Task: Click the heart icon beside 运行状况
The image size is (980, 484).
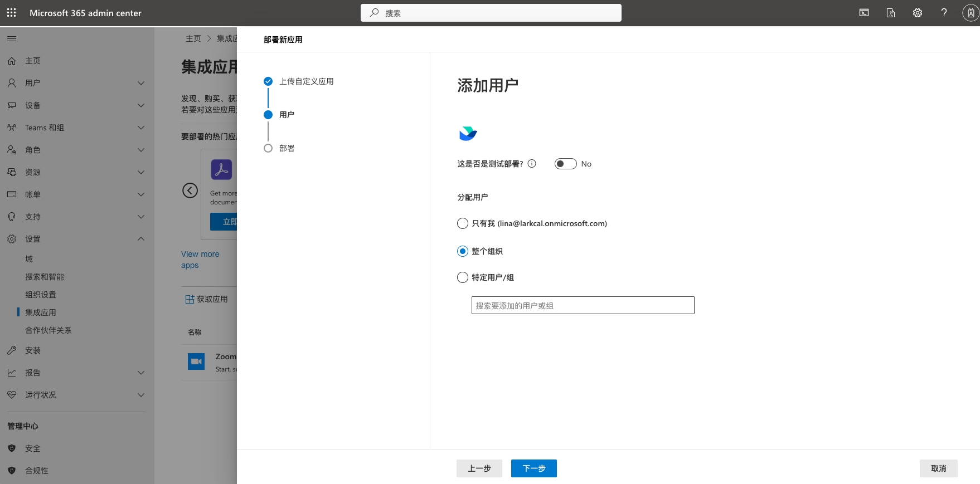Action: click(12, 395)
